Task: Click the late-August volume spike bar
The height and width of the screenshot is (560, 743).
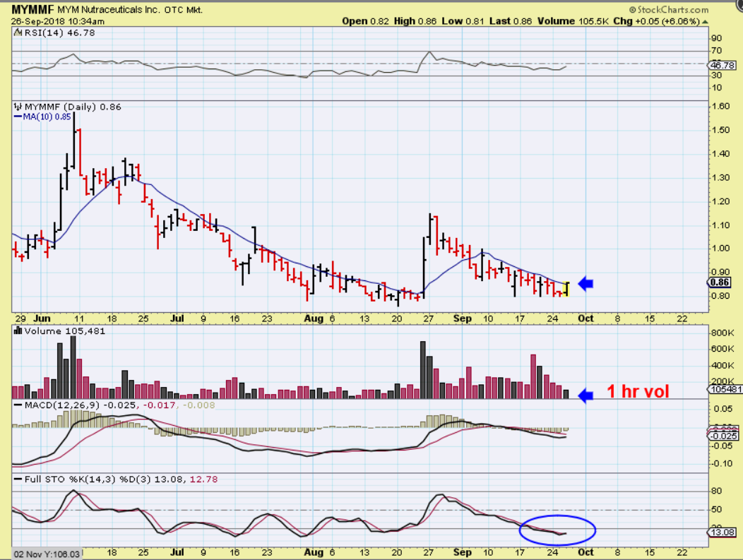Action: pyautogui.click(x=422, y=369)
